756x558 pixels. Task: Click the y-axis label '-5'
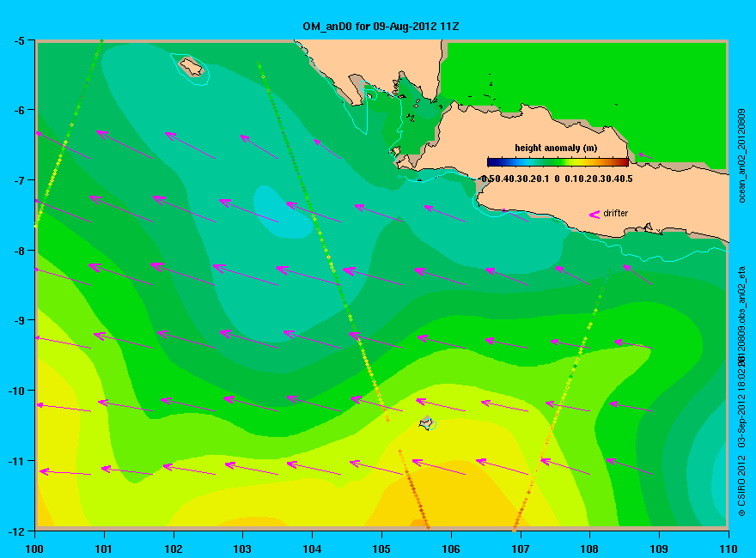pyautogui.click(x=18, y=41)
